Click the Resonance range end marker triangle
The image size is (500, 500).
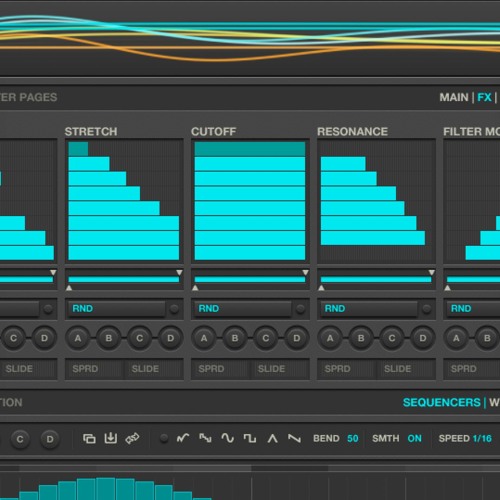click(x=432, y=272)
